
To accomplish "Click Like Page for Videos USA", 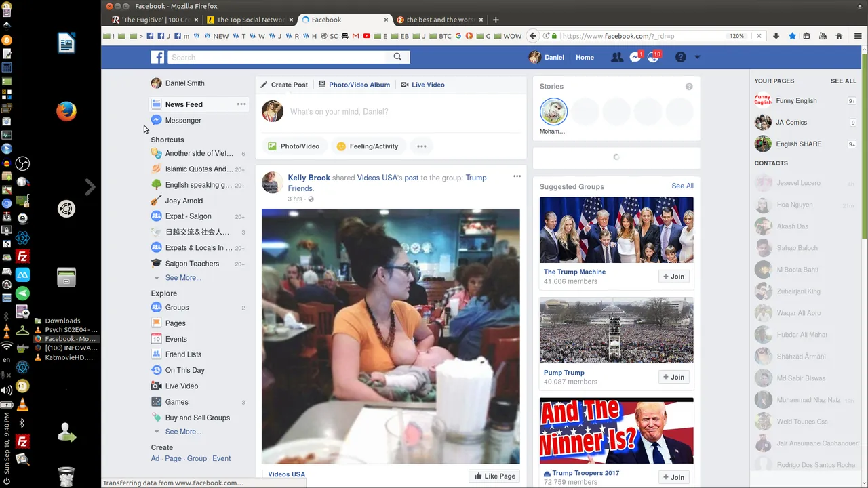I will click(494, 476).
